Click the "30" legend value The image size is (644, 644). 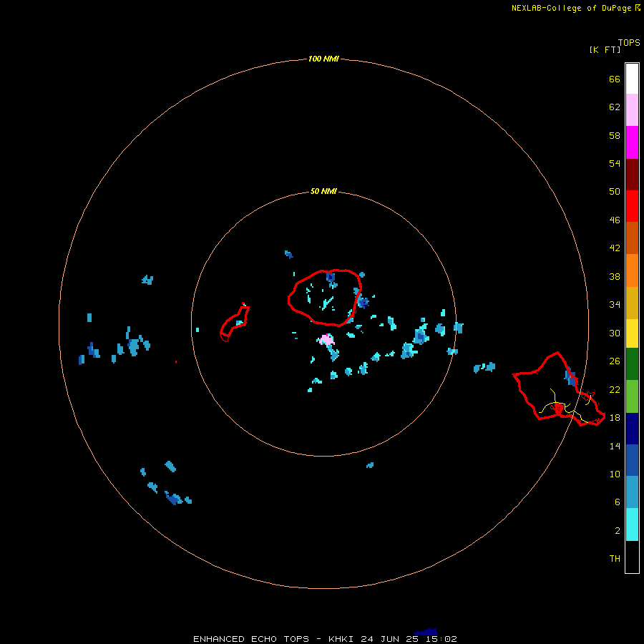[615, 333]
